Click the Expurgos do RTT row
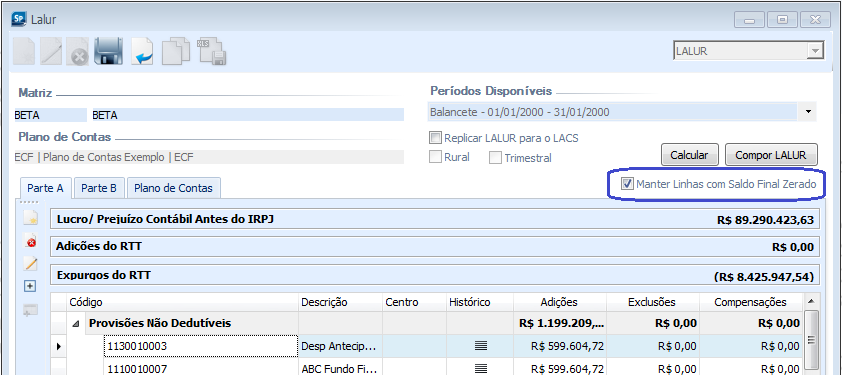 435,275
